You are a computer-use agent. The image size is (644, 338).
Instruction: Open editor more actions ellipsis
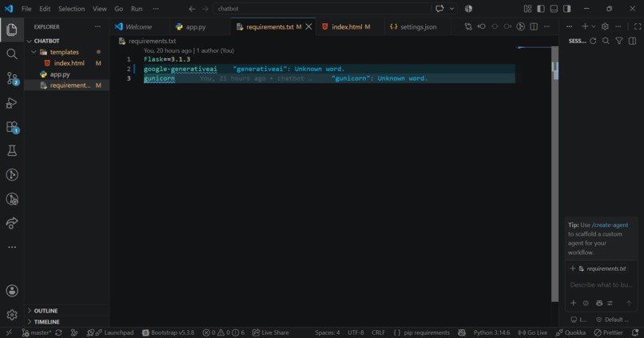(x=547, y=26)
